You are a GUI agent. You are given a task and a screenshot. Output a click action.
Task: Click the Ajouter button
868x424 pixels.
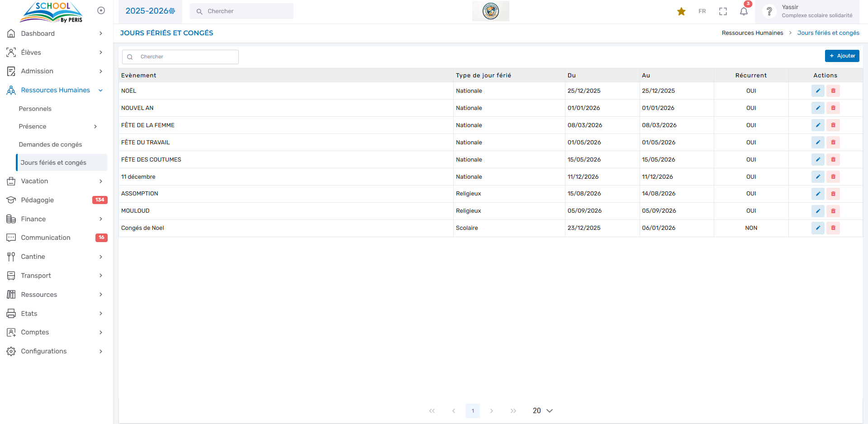(x=842, y=56)
